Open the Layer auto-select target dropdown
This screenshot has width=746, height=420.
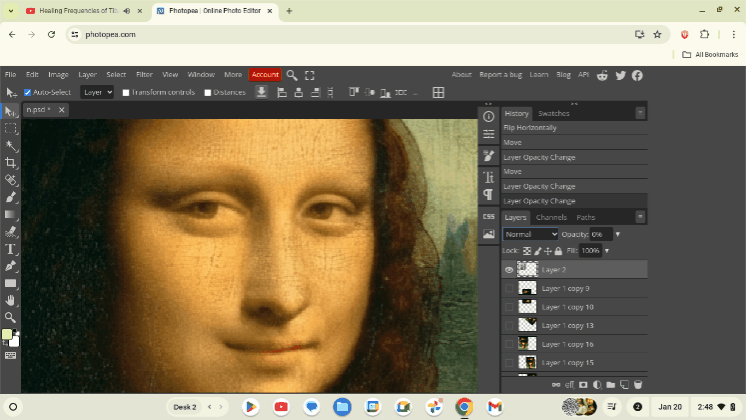click(x=97, y=92)
